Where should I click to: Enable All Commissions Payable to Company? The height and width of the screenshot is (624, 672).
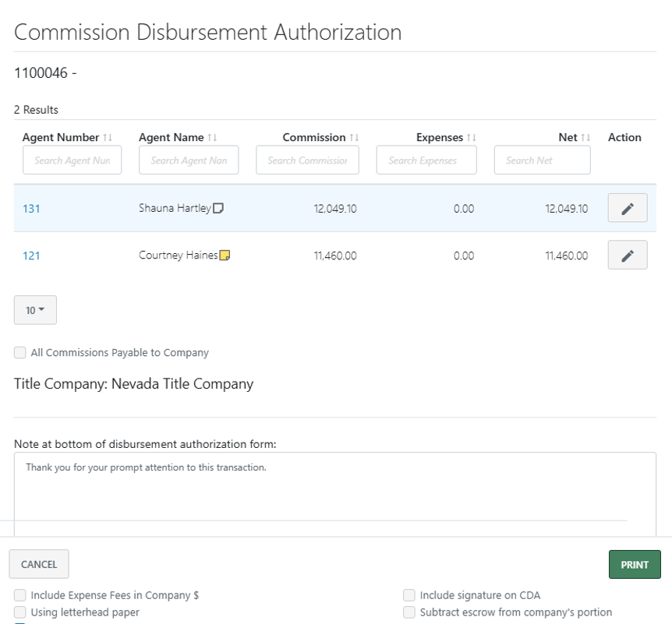pyautogui.click(x=19, y=352)
